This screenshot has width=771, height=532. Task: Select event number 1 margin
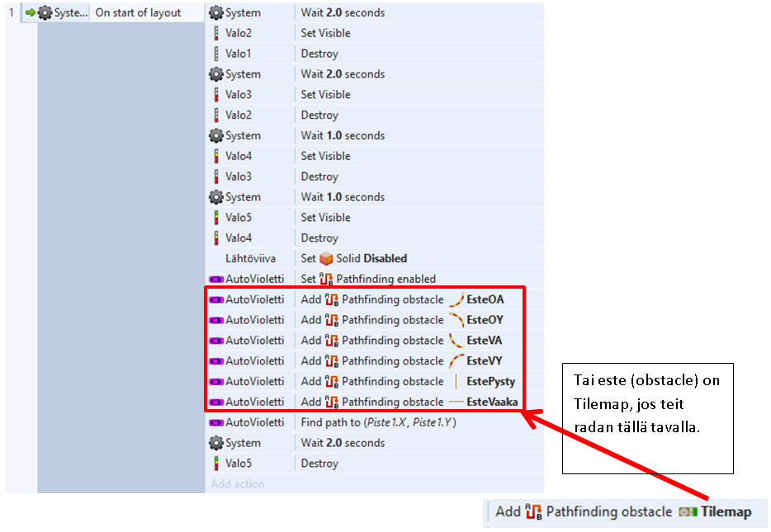(12, 13)
